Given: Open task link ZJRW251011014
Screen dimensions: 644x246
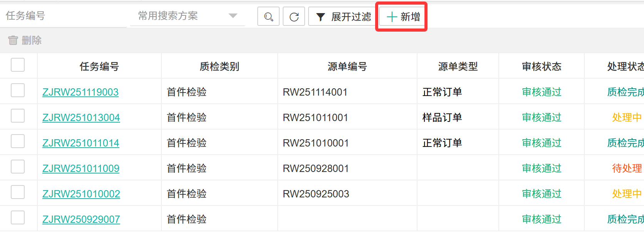Looking at the screenshot, I should coord(80,143).
